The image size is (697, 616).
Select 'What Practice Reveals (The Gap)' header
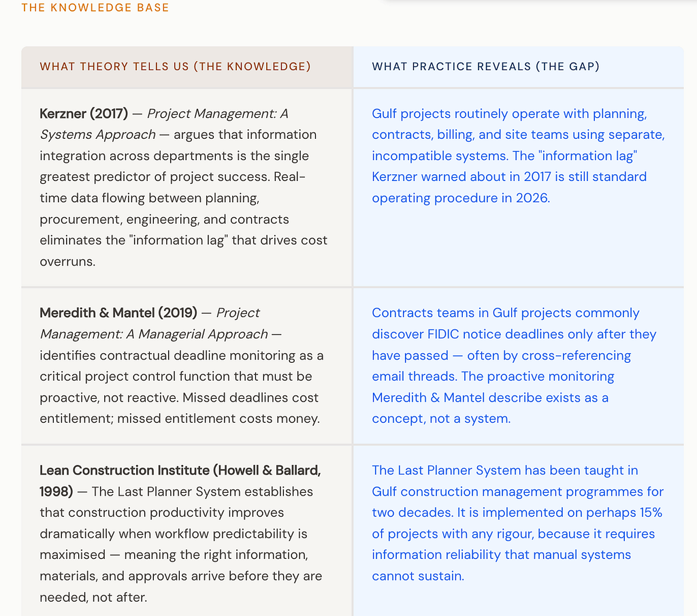pyautogui.click(x=485, y=67)
